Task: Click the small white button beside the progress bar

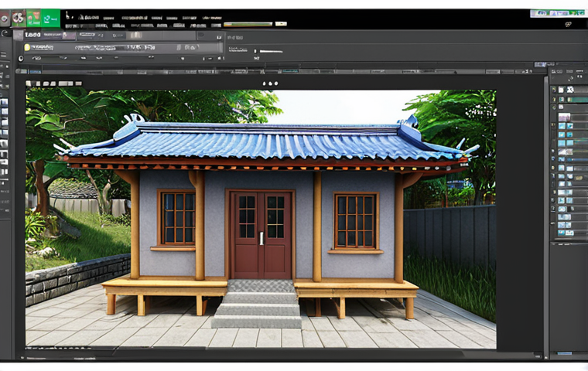Action: point(281,24)
